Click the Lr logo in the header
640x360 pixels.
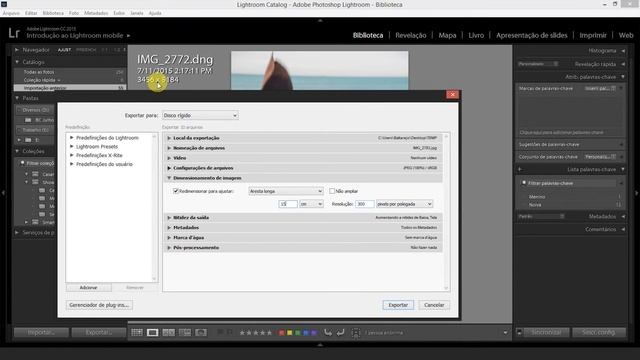(x=14, y=33)
